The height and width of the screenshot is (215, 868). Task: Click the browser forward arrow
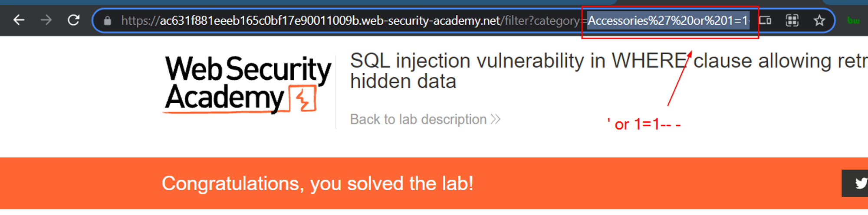coord(46,20)
